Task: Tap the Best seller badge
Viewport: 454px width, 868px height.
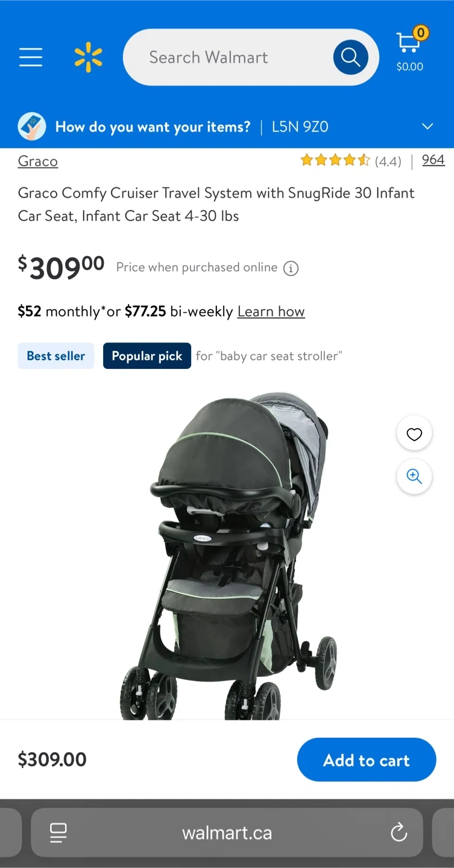Action: (x=56, y=356)
